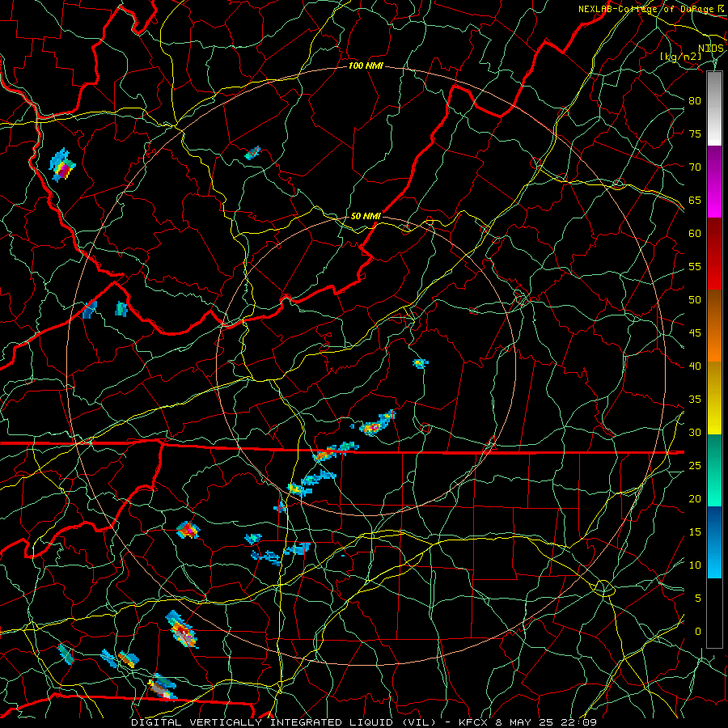This screenshot has height=728, width=728.
Task: Click the "35" value on the color scale
Action: pos(695,400)
